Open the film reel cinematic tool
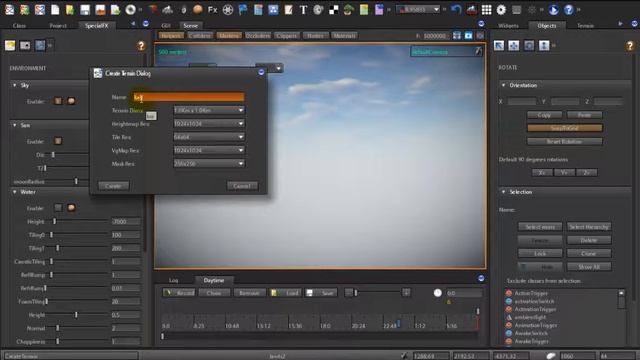This screenshot has height=360, width=640. [x=228, y=9]
